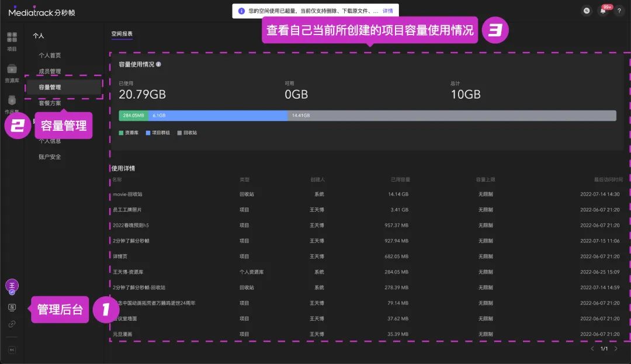The height and width of the screenshot is (364, 631).
Task: Click blue 6.1GB segment of usage bar
Action: pyautogui.click(x=217, y=116)
